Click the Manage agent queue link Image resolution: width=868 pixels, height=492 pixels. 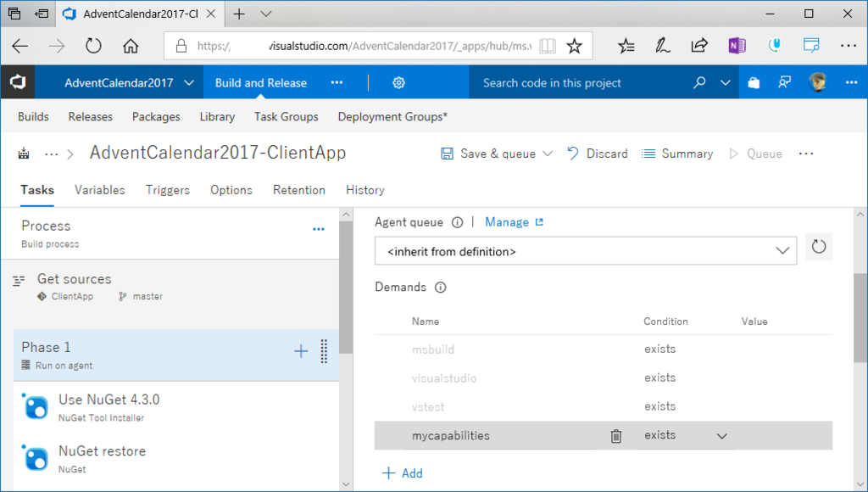click(514, 222)
